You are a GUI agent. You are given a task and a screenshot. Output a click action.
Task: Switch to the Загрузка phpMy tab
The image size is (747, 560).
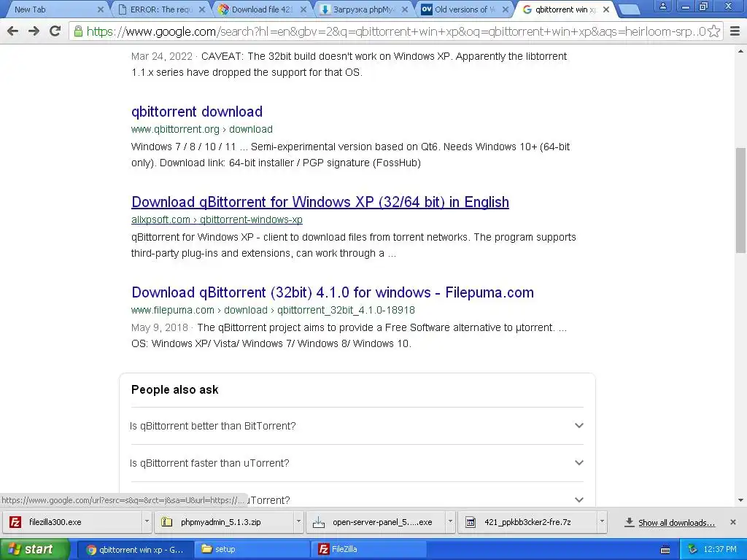pyautogui.click(x=363, y=9)
